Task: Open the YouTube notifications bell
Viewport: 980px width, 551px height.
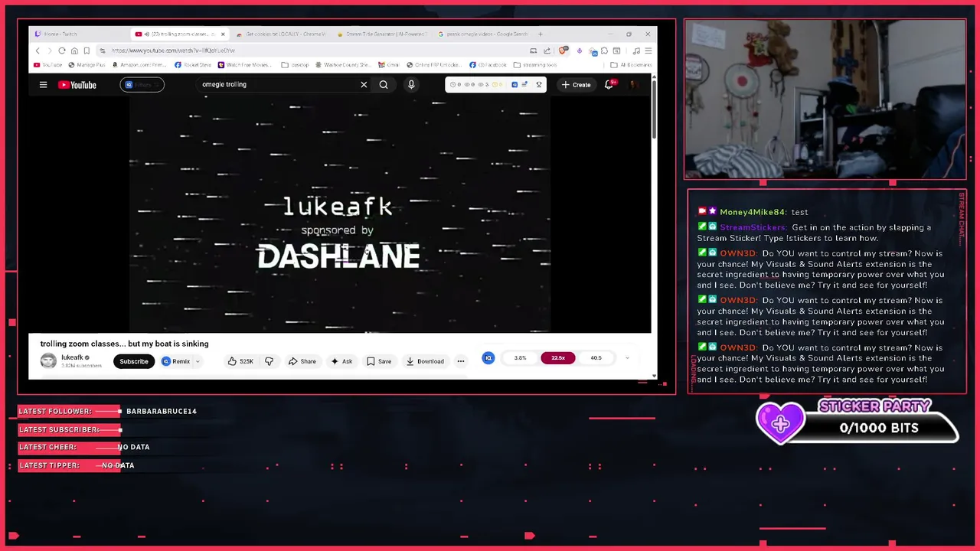Action: [x=609, y=85]
